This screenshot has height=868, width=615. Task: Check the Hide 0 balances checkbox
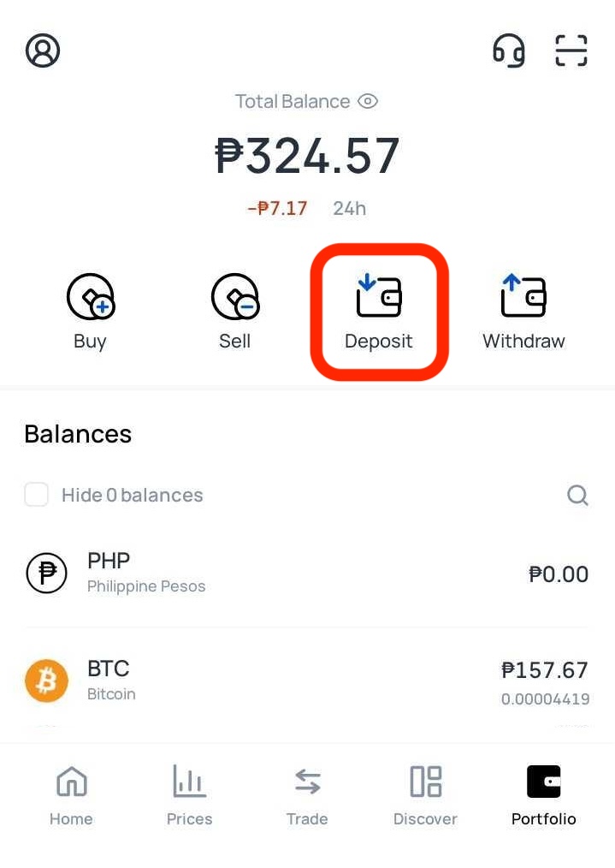(37, 495)
